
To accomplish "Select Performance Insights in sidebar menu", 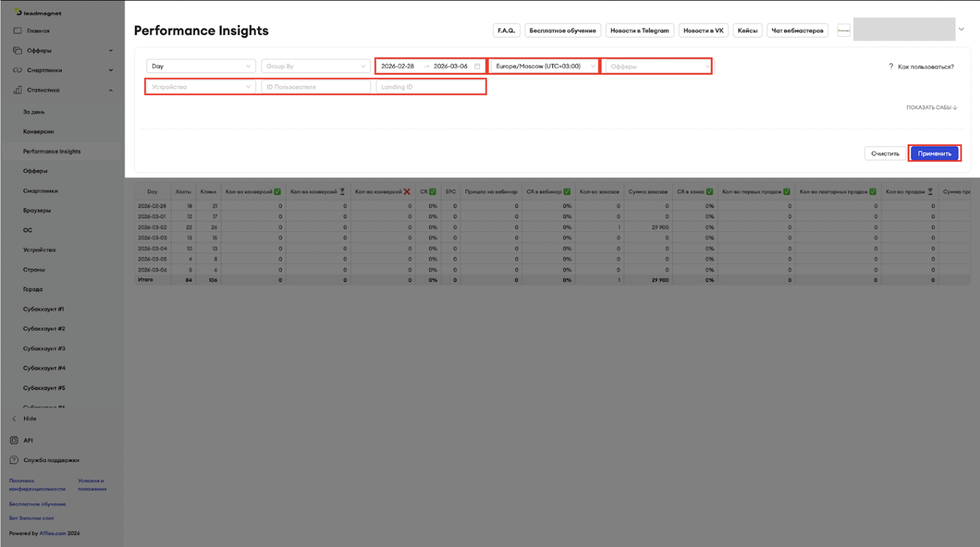I will [x=52, y=151].
